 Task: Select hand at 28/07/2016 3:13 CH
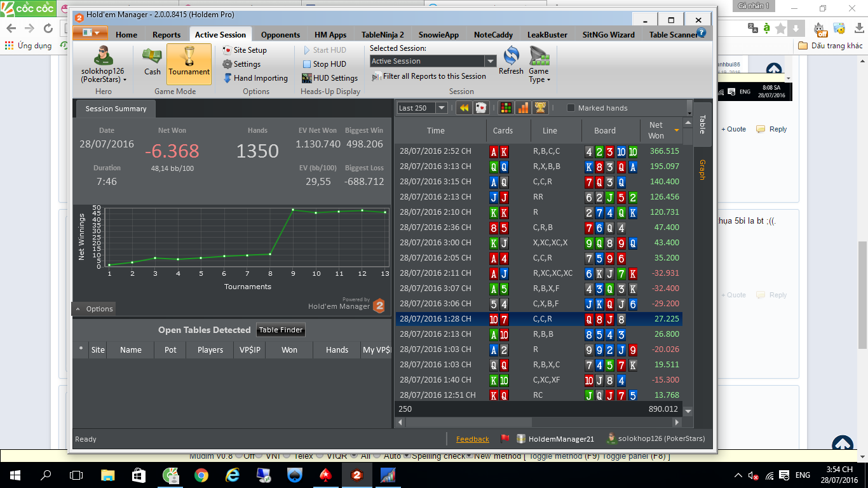tap(539, 166)
